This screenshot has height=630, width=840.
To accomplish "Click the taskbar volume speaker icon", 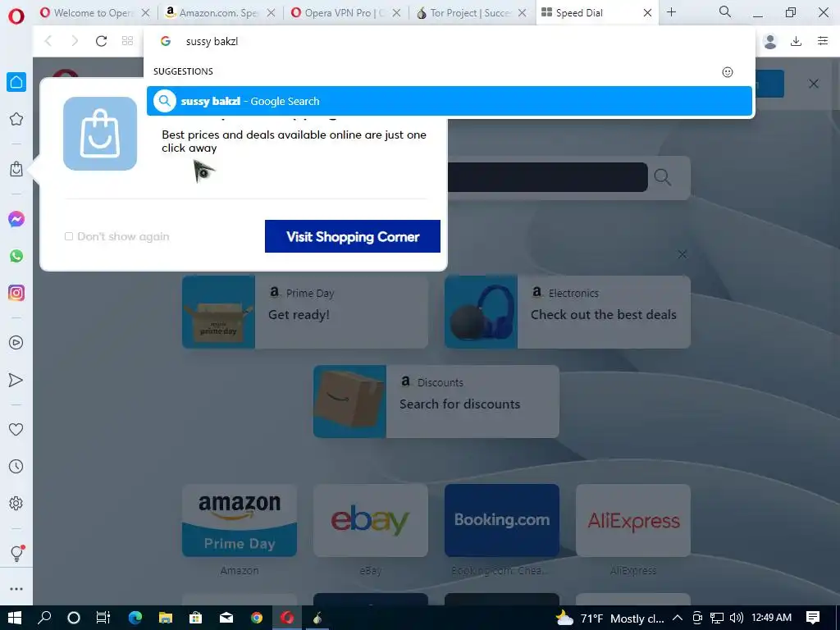I will pyautogui.click(x=737, y=618).
